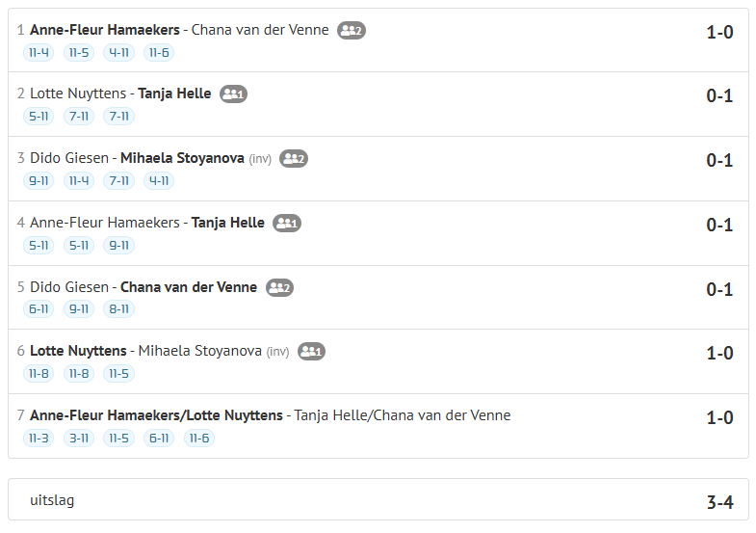The image size is (756, 533).
Task: Click spectator badge on match 1
Action: point(352,30)
